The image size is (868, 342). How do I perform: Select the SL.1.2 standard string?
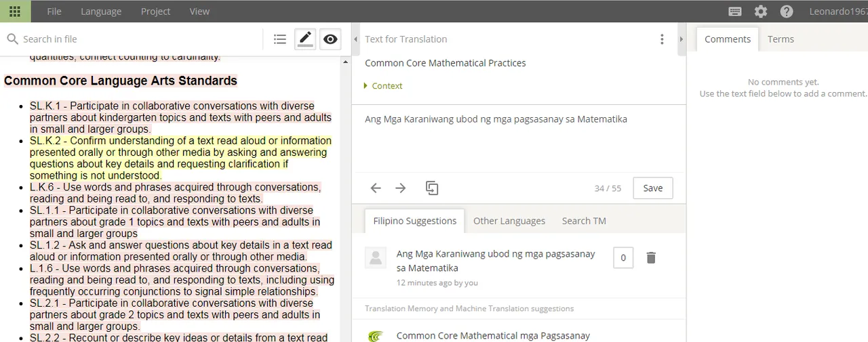(181, 251)
